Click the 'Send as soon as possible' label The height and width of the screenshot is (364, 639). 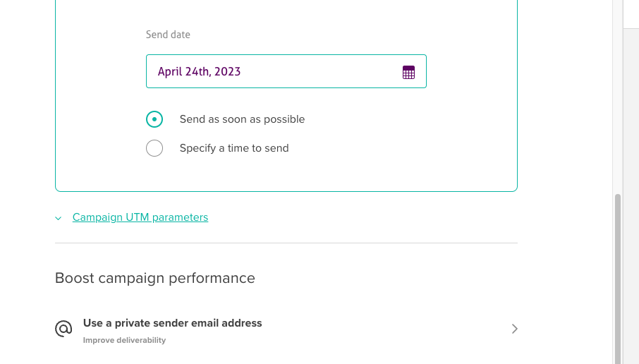(242, 119)
